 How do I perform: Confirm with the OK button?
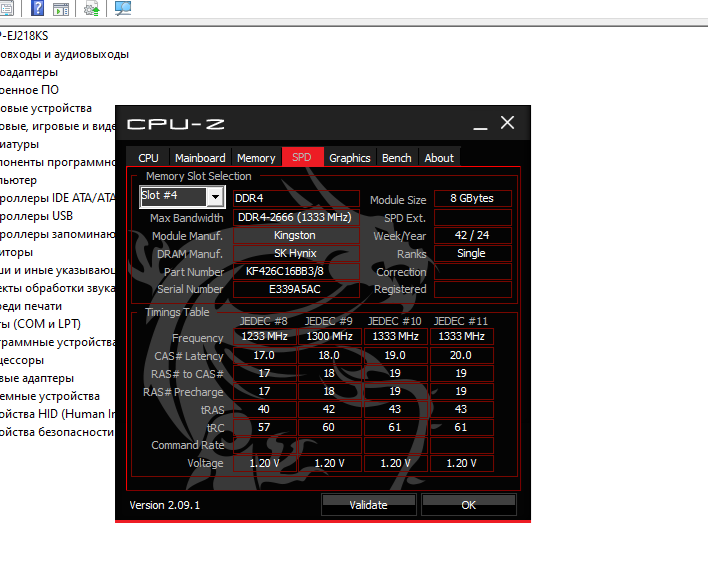tap(469, 505)
